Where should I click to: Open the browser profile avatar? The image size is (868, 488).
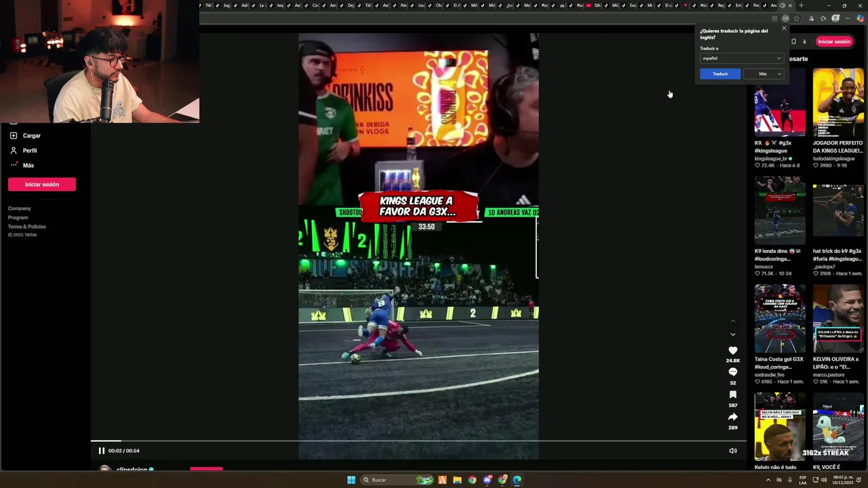point(835,18)
